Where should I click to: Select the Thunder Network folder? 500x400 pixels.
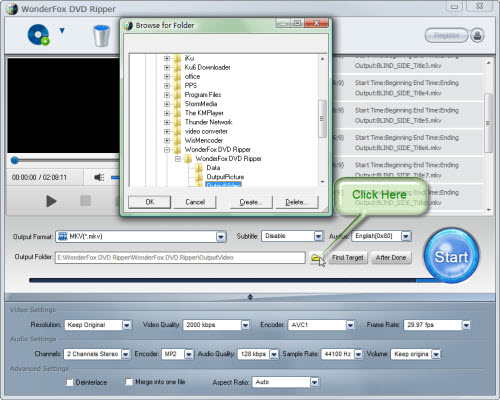coord(208,122)
